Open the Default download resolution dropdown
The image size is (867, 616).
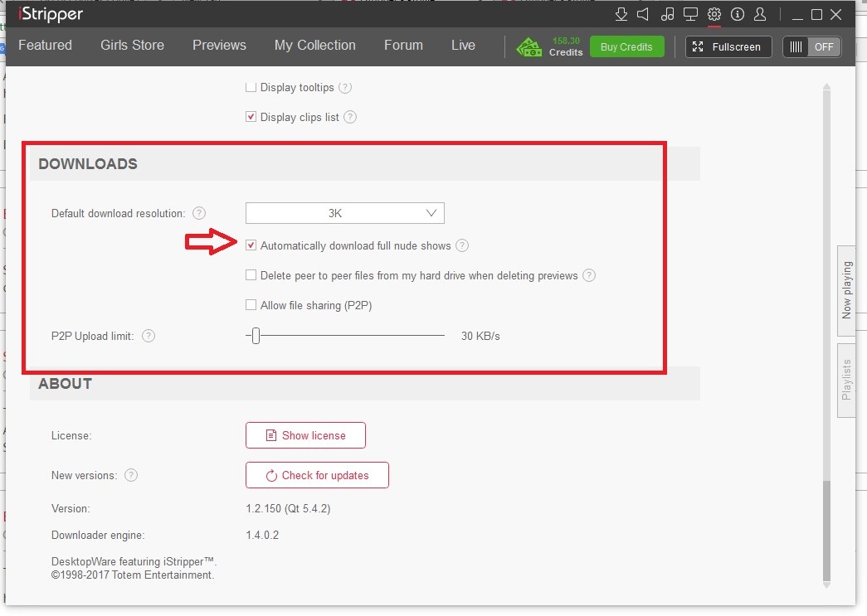tap(345, 213)
